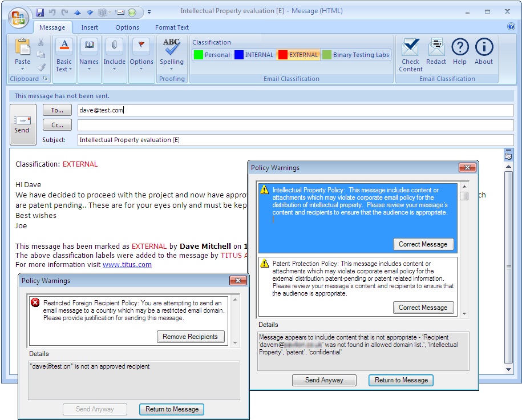Click Redact icon in ribbon
522x420 pixels.
click(436, 47)
